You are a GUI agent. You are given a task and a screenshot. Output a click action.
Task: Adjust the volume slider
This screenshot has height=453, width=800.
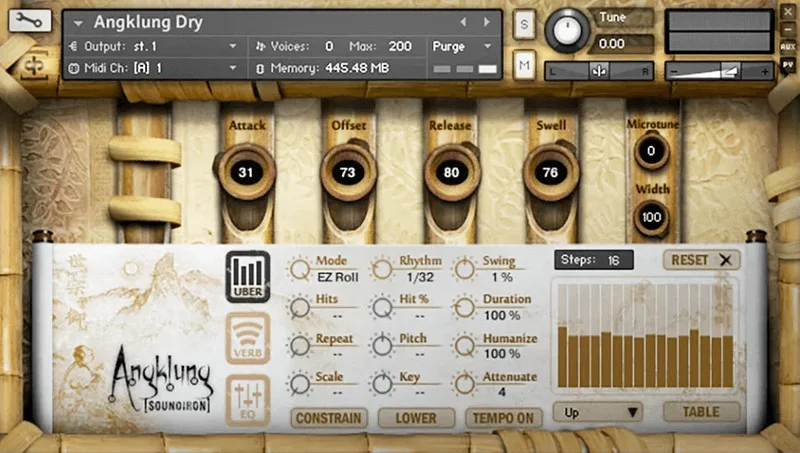tap(719, 71)
